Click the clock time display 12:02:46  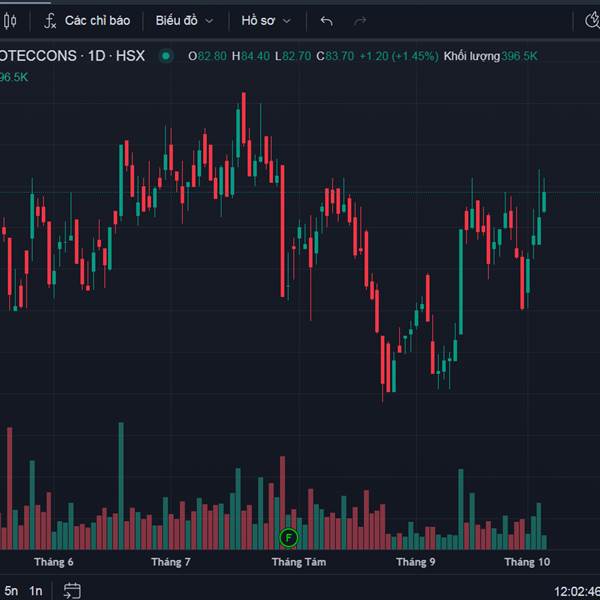coord(576,591)
